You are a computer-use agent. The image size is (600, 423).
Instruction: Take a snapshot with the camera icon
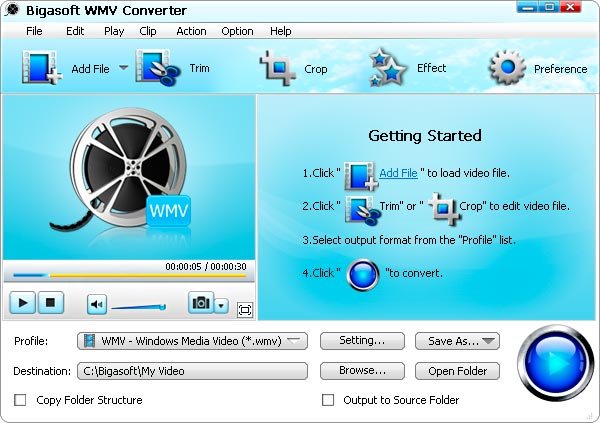(x=201, y=304)
